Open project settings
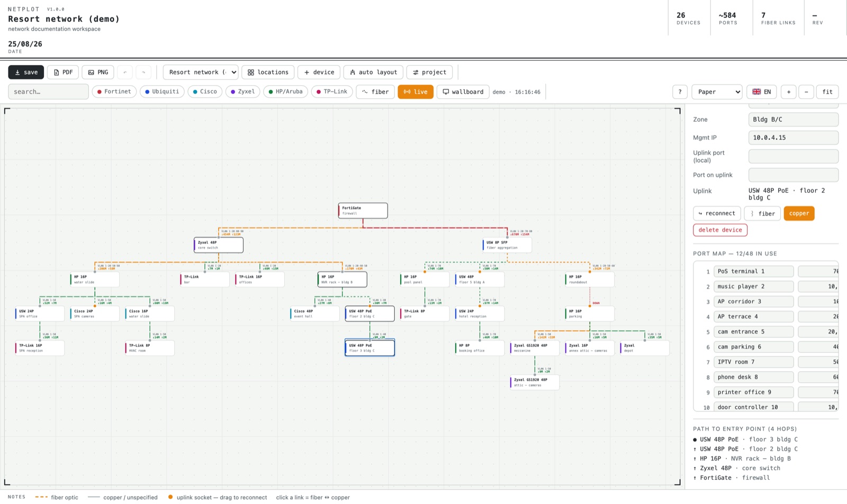847x504 pixels. pyautogui.click(x=429, y=72)
